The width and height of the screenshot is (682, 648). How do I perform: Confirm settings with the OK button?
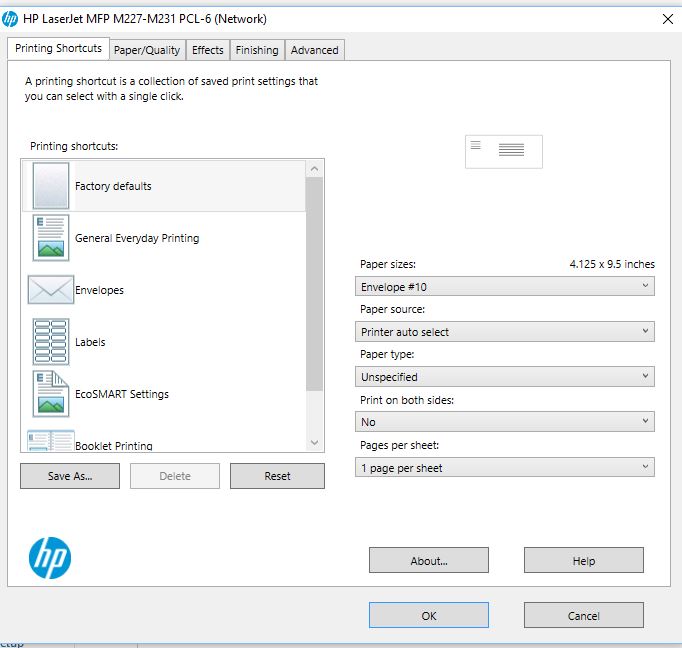pos(429,615)
